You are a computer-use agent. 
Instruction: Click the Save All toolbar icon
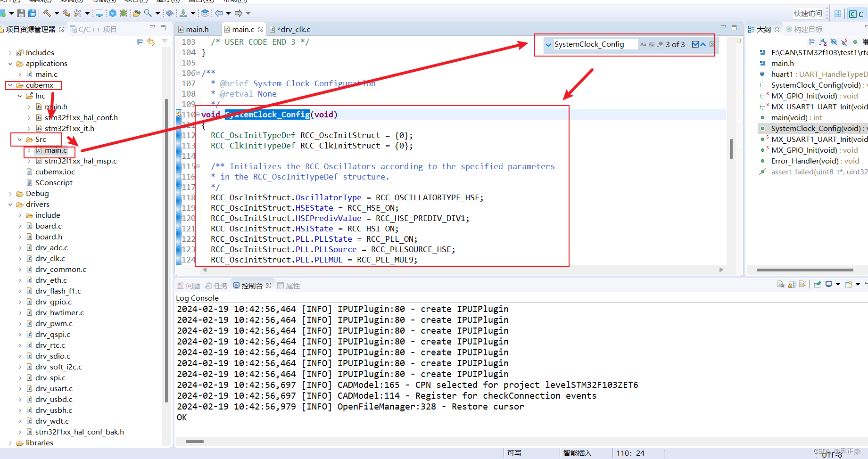(x=32, y=13)
